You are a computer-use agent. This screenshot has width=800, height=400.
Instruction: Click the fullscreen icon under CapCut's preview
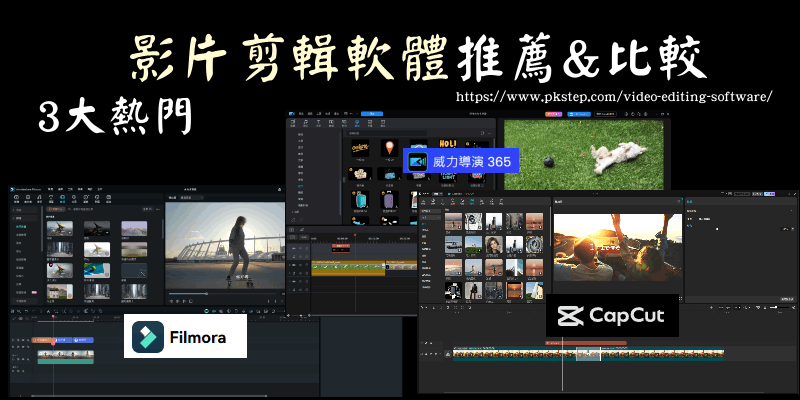coord(681,298)
